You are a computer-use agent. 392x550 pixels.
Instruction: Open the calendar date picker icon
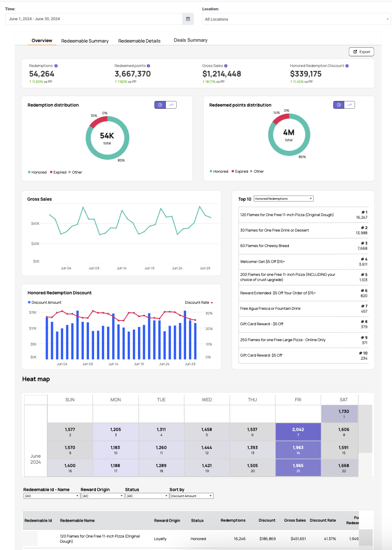[188, 19]
